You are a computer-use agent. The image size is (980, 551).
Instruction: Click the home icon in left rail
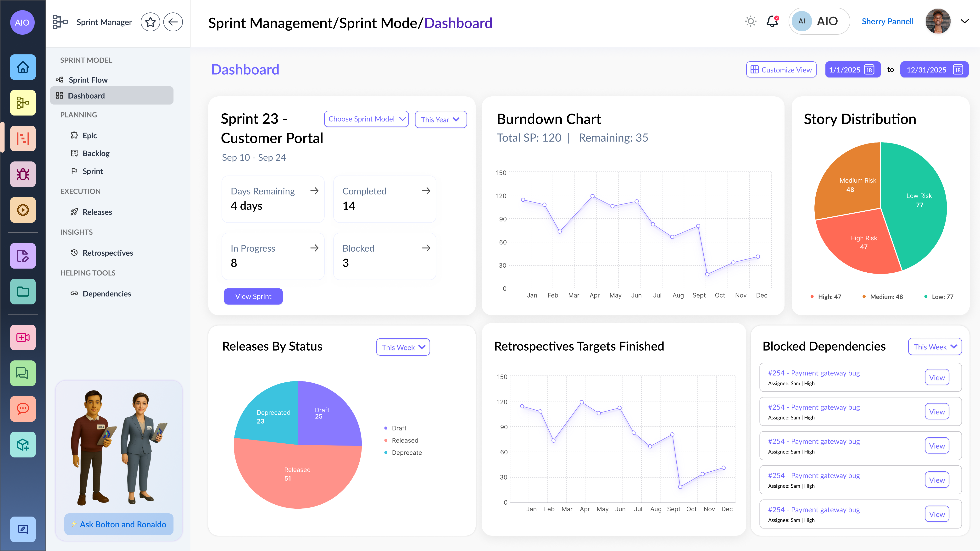(23, 67)
